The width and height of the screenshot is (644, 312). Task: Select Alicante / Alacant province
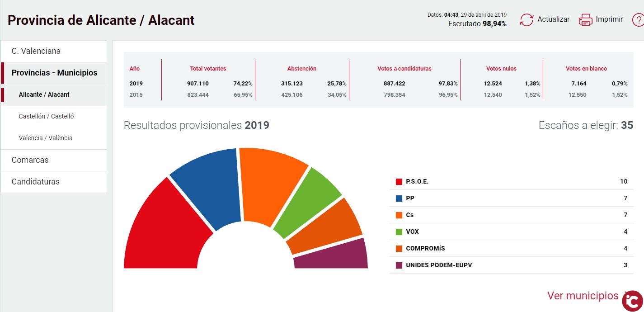coord(44,95)
